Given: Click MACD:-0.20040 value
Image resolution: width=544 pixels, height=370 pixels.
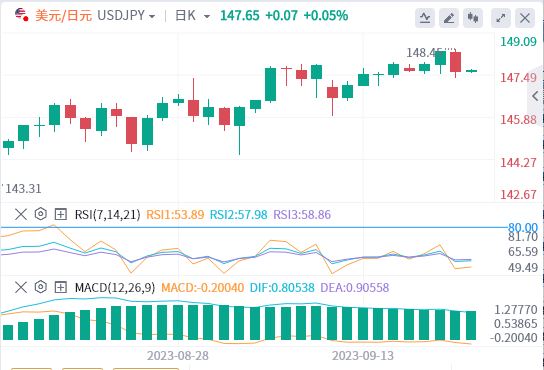Looking at the screenshot, I should (203, 288).
